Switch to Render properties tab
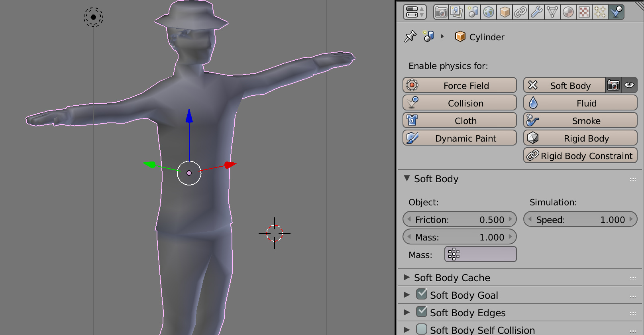This screenshot has height=335, width=644. click(x=441, y=12)
